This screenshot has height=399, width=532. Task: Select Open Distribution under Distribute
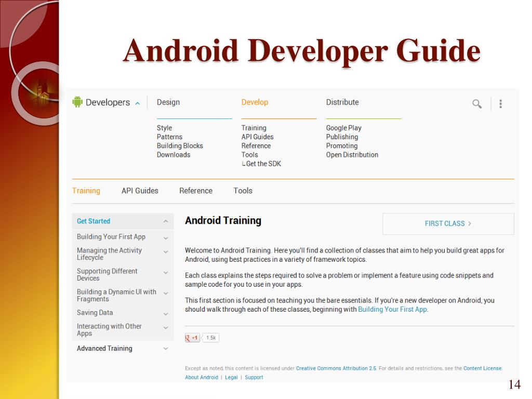pyautogui.click(x=352, y=155)
